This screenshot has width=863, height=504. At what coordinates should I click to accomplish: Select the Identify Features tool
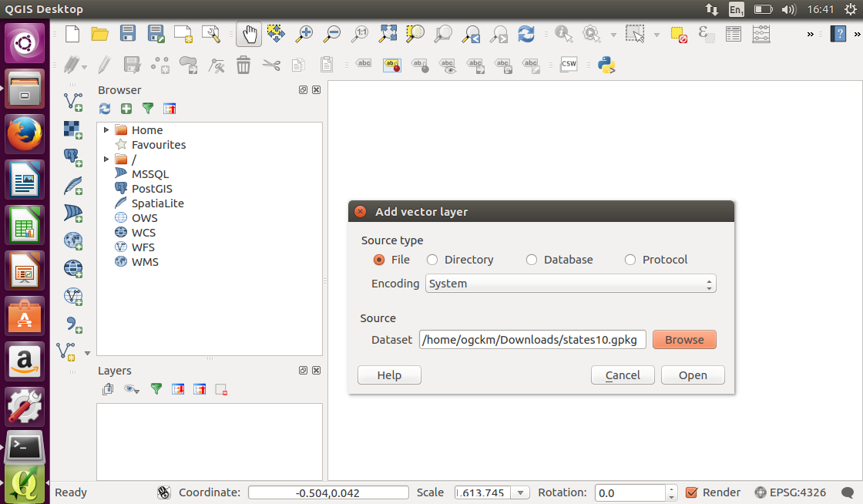click(x=563, y=34)
